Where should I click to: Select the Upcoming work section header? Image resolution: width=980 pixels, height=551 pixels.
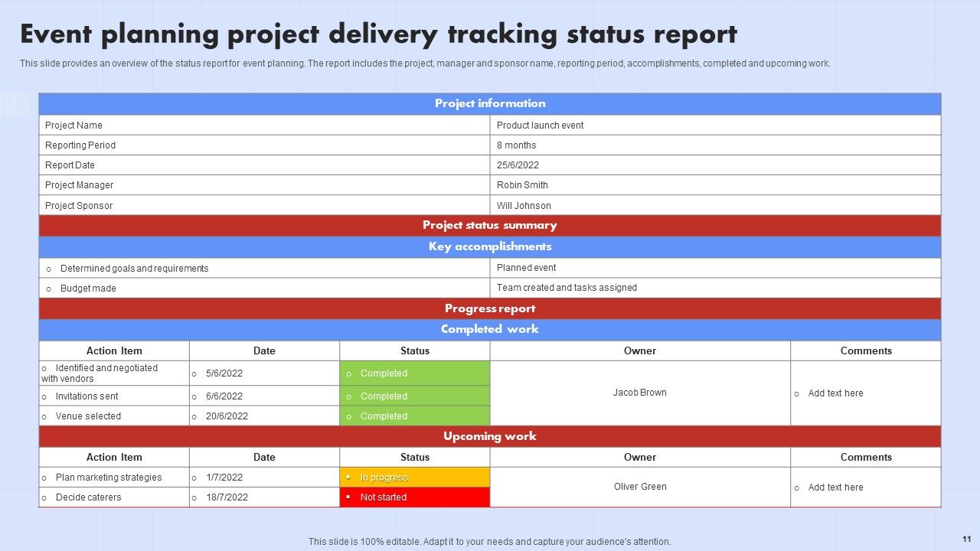click(489, 436)
